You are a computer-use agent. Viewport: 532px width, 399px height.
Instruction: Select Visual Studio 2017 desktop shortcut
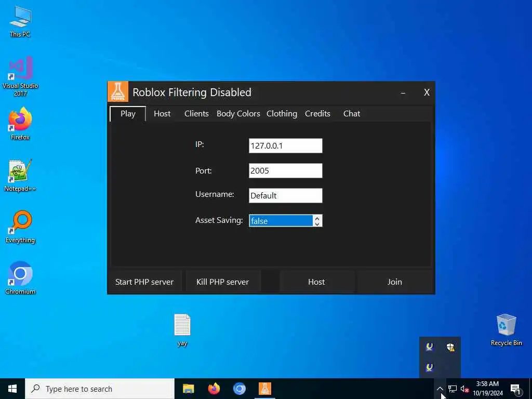(x=20, y=76)
